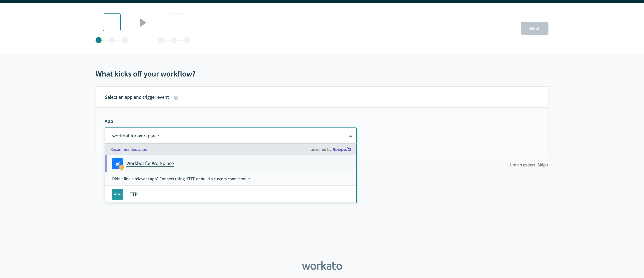Viewport: 644px width, 278px height.
Task: Click the 'Recommended apps' header
Action: pyautogui.click(x=128, y=149)
